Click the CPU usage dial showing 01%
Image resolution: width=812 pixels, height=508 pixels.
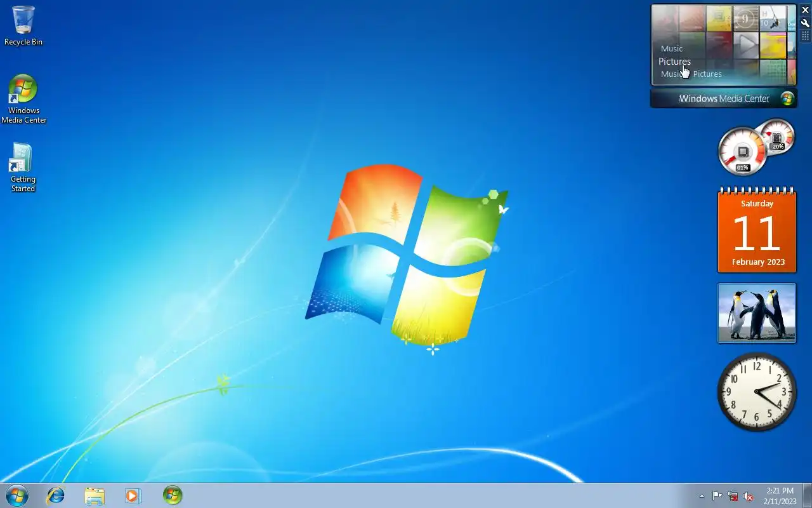742,152
